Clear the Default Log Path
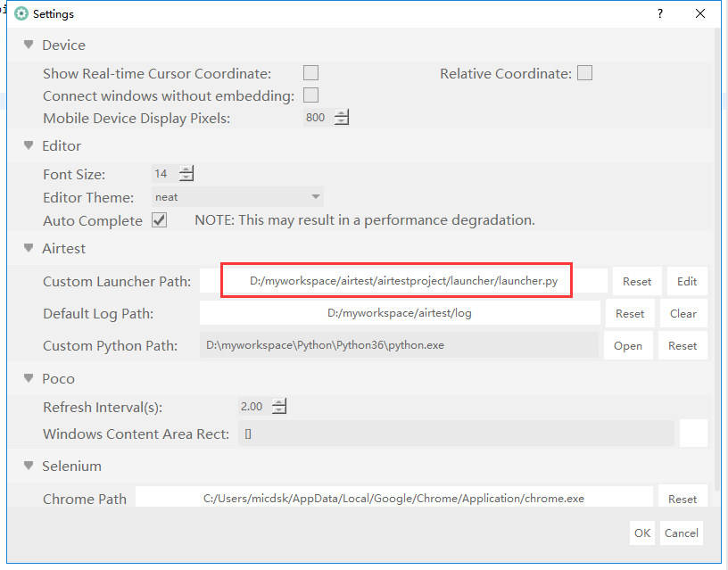Image resolution: width=728 pixels, height=570 pixels. point(683,313)
